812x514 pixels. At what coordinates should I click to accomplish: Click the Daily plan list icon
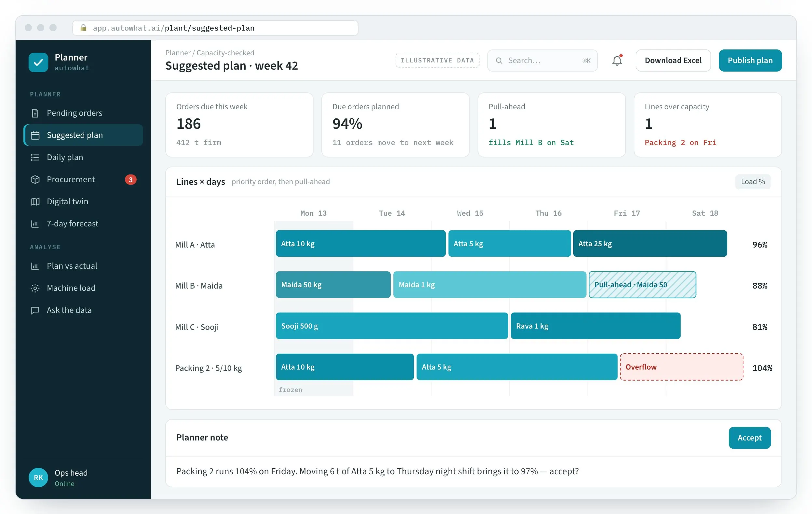click(35, 157)
